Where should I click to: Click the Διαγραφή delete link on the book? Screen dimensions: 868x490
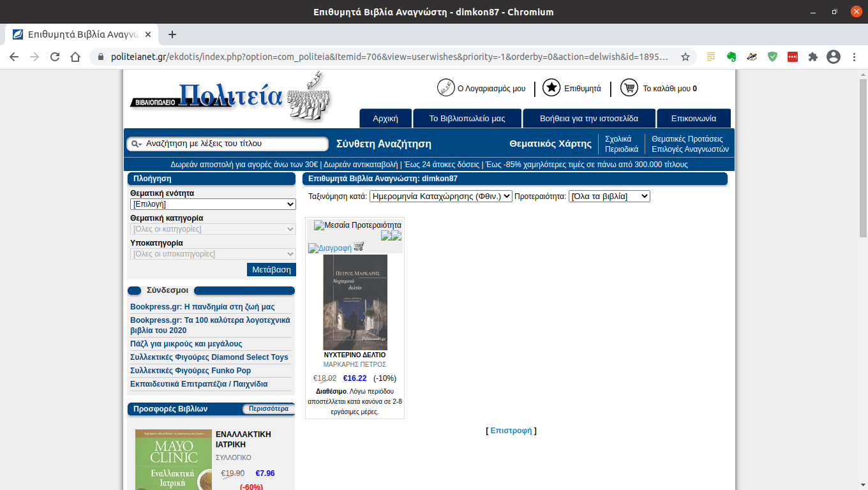(x=330, y=248)
